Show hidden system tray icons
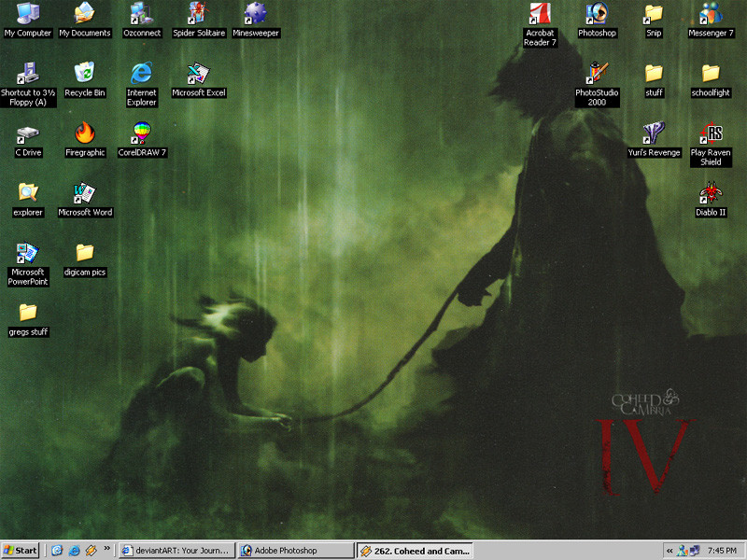This screenshot has width=747, height=560. pos(669,551)
